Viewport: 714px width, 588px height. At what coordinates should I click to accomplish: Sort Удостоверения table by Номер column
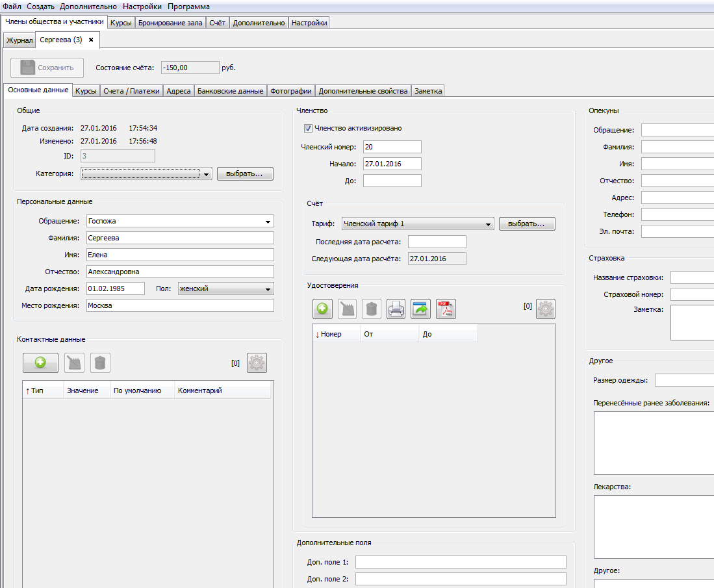tap(336, 335)
